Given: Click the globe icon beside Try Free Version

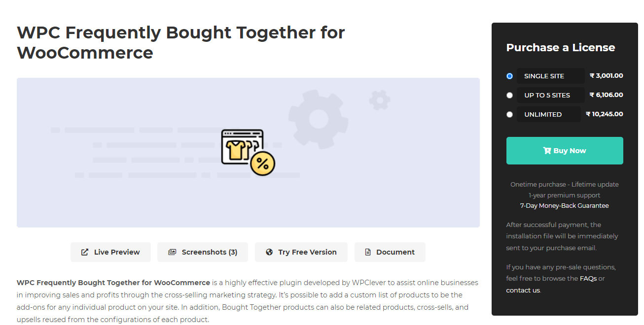Looking at the screenshot, I should click(x=269, y=252).
